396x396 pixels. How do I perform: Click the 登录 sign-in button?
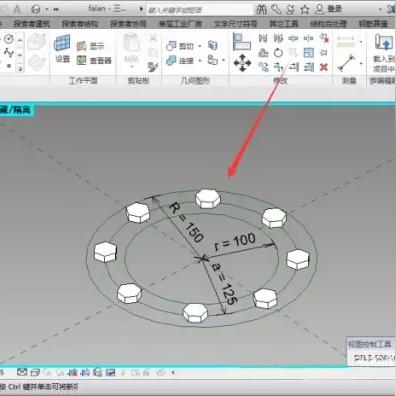tap(329, 9)
